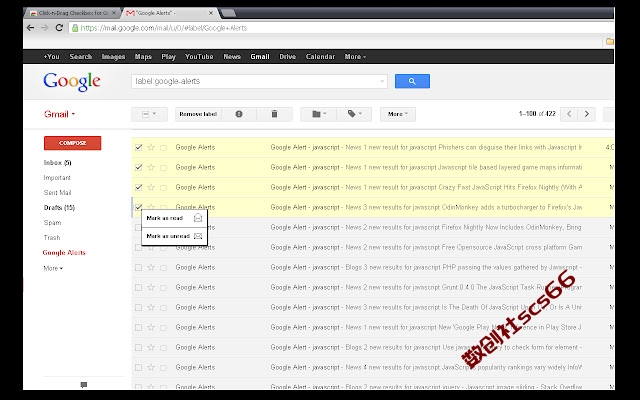Open YouTube from the Google bar
The image size is (640, 400).
(x=199, y=57)
